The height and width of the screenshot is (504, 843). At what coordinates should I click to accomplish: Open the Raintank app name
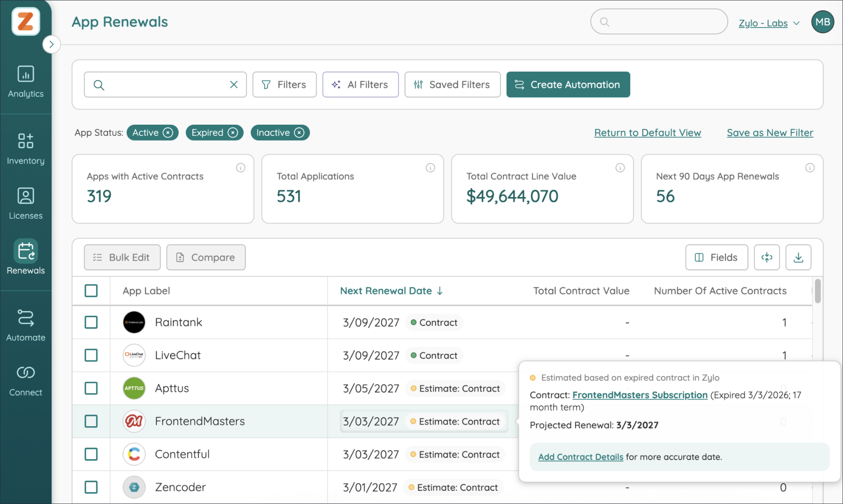(178, 322)
